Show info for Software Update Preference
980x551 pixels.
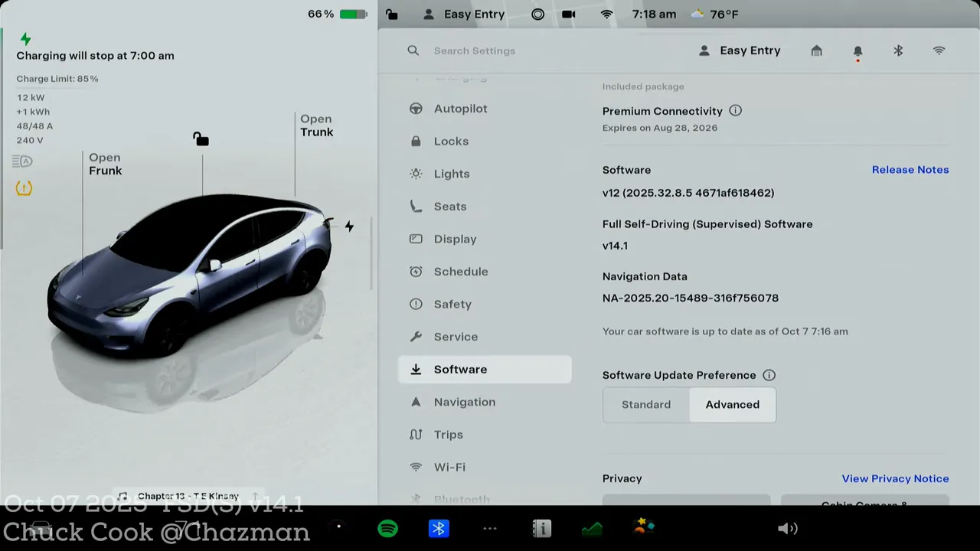tap(769, 376)
